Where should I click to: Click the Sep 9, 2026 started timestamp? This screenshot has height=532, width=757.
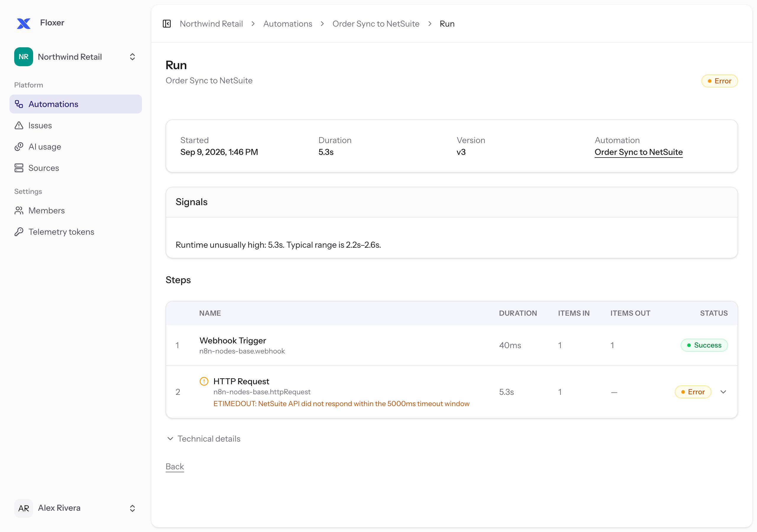click(219, 152)
